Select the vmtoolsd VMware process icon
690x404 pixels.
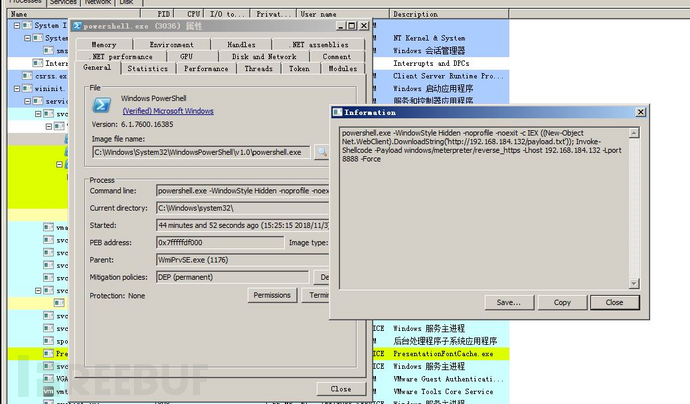[x=48, y=391]
